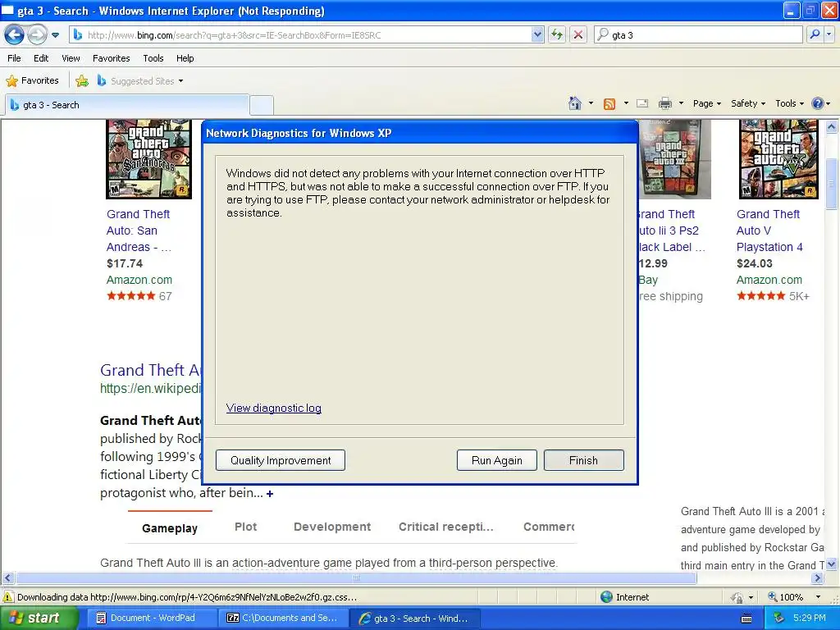The width and height of the screenshot is (840, 630).
Task: Open the Favorites star panel button
Action: click(x=32, y=81)
